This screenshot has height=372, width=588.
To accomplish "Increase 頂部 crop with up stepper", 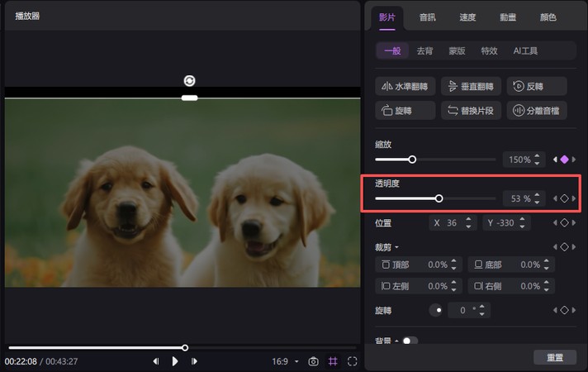I will click(453, 261).
